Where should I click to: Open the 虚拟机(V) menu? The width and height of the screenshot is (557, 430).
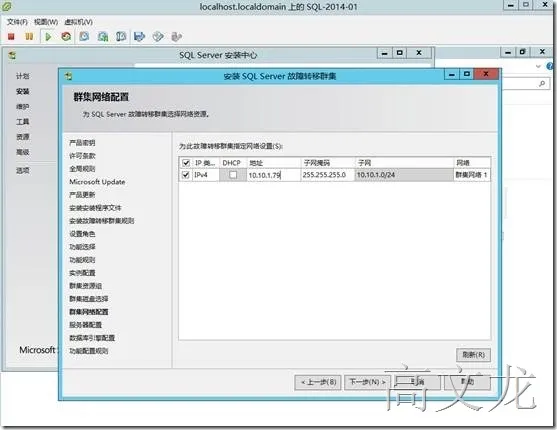[x=79, y=22]
